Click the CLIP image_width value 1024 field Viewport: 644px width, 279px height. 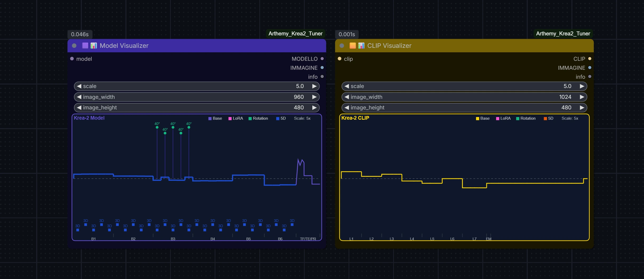[x=464, y=97]
